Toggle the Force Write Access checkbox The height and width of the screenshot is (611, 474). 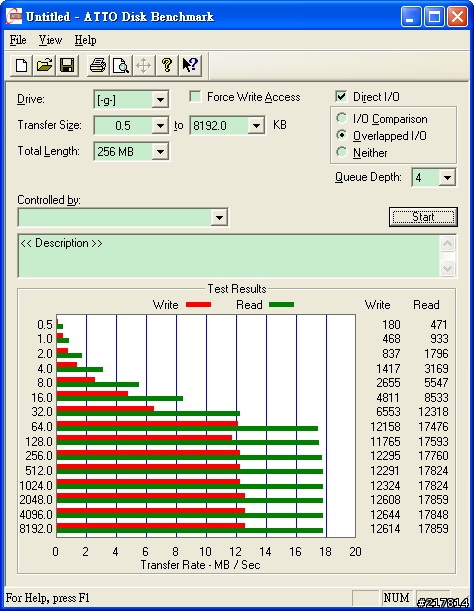(x=195, y=96)
